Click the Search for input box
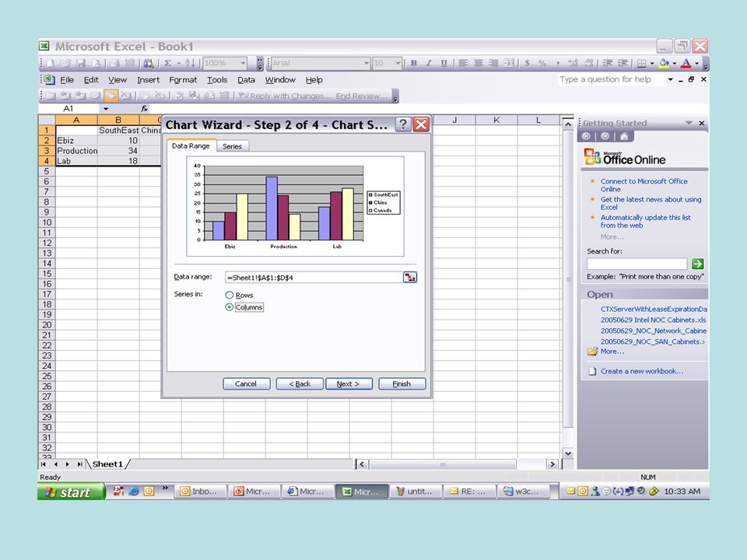747x560 pixels. tap(637, 264)
